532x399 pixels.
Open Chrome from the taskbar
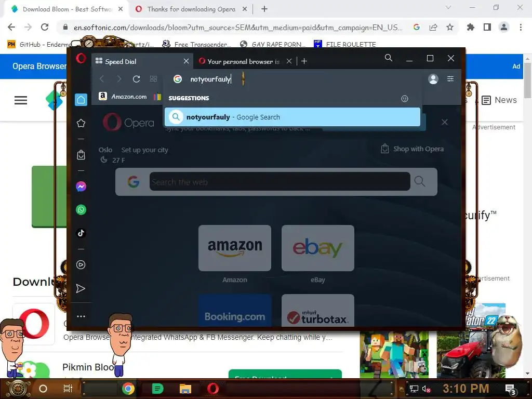point(128,389)
